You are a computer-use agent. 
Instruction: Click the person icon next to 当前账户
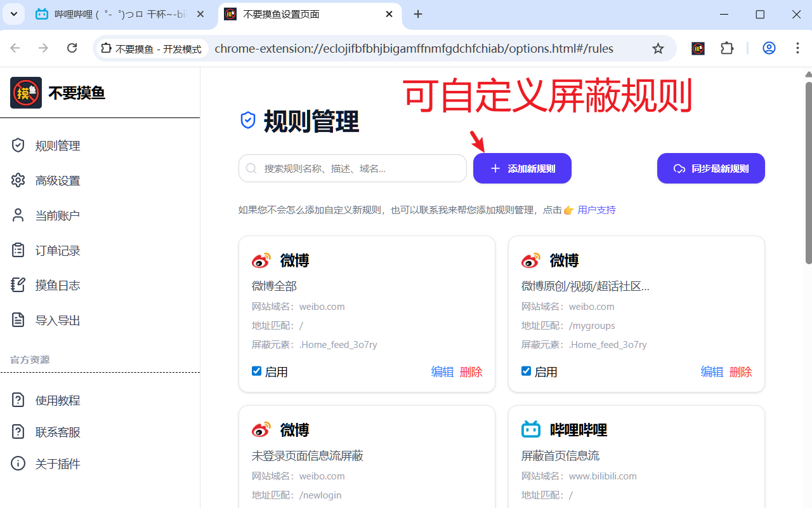click(18, 215)
